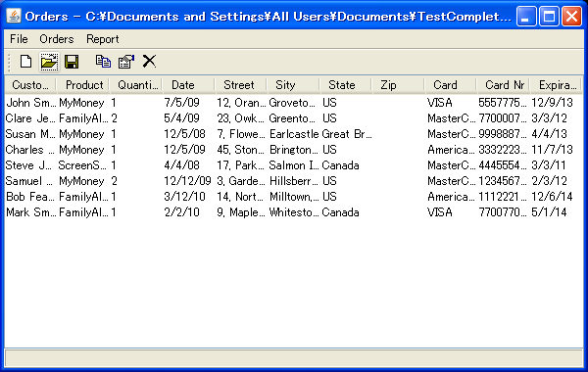Click the toolbar drag handle grip
The height and width of the screenshot is (372, 588).
pos(10,62)
